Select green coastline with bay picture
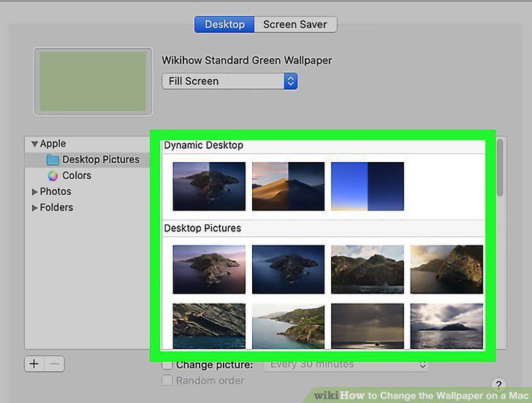 point(288,326)
